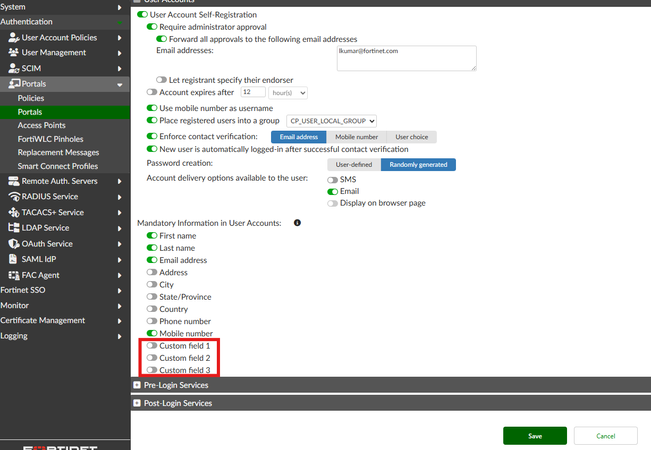Select User choice verification option
The width and height of the screenshot is (651, 450).
point(411,137)
